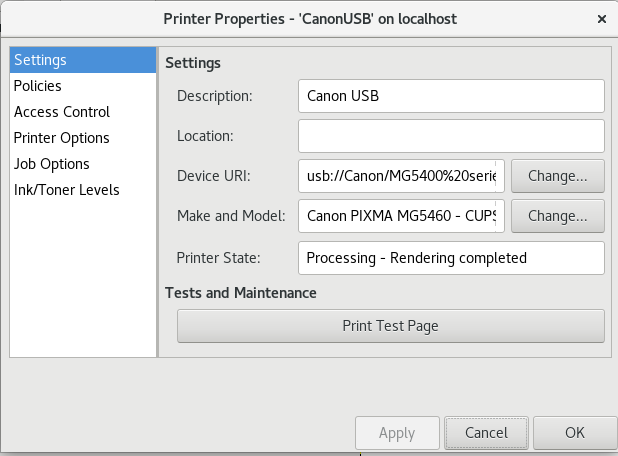
Task: Click the Location: label
Action: coord(205,136)
